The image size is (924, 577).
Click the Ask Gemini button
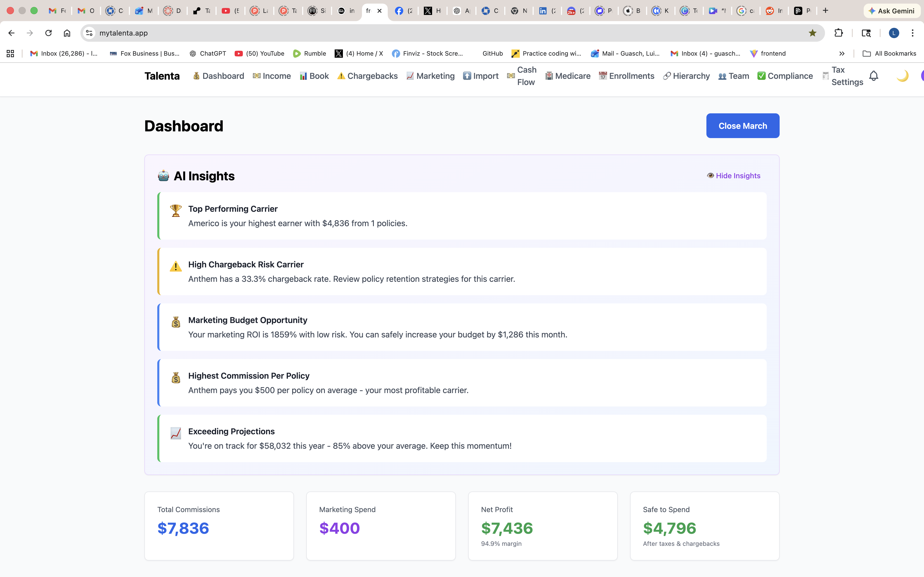point(892,11)
